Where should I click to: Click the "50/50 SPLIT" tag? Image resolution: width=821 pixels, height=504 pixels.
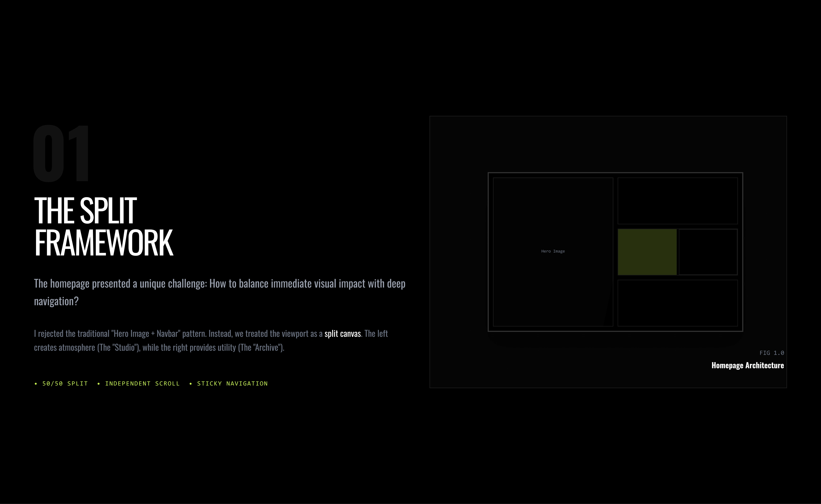point(65,384)
